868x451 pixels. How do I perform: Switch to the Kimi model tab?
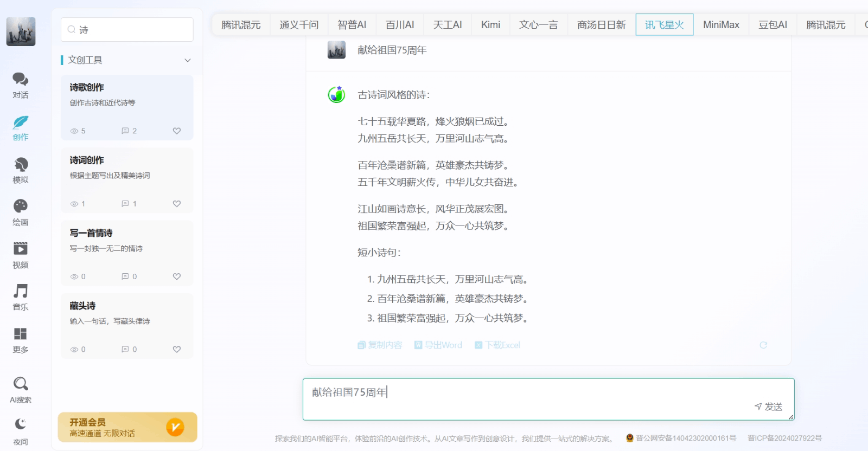click(x=490, y=25)
